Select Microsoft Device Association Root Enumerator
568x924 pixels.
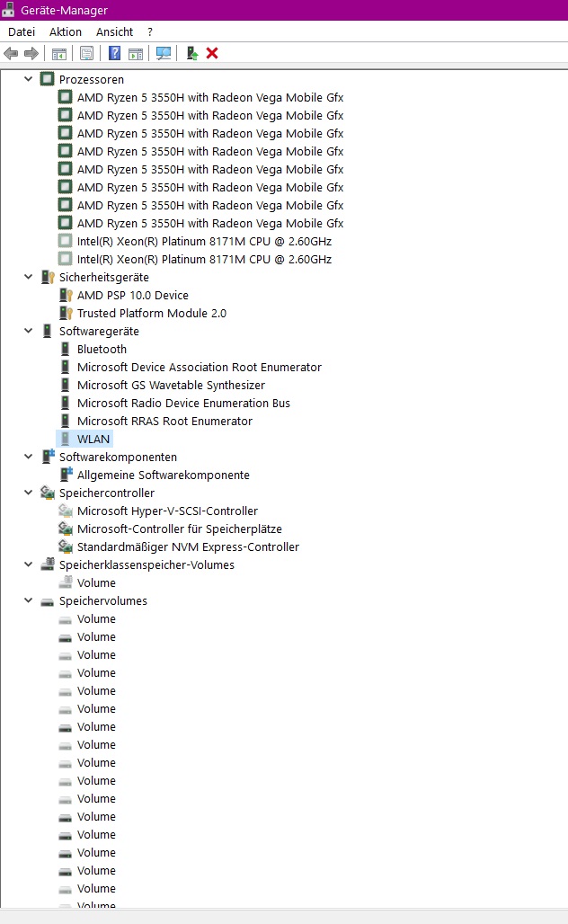[200, 367]
